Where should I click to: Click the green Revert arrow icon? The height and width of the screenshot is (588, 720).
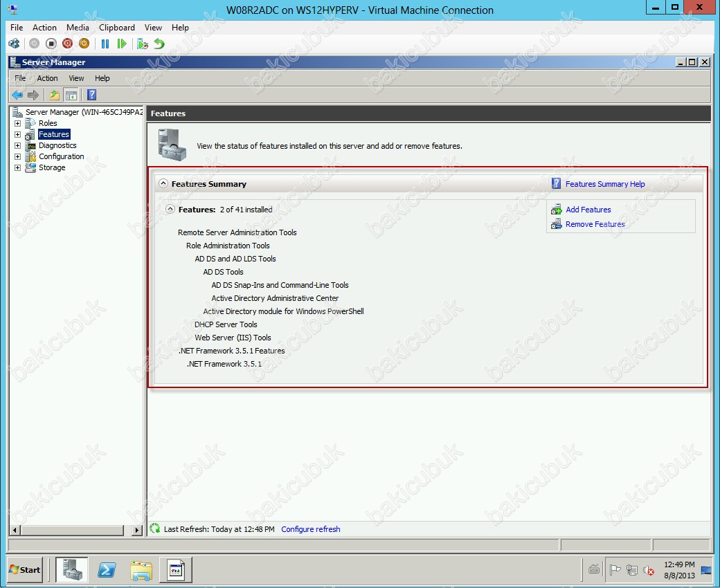(159, 44)
